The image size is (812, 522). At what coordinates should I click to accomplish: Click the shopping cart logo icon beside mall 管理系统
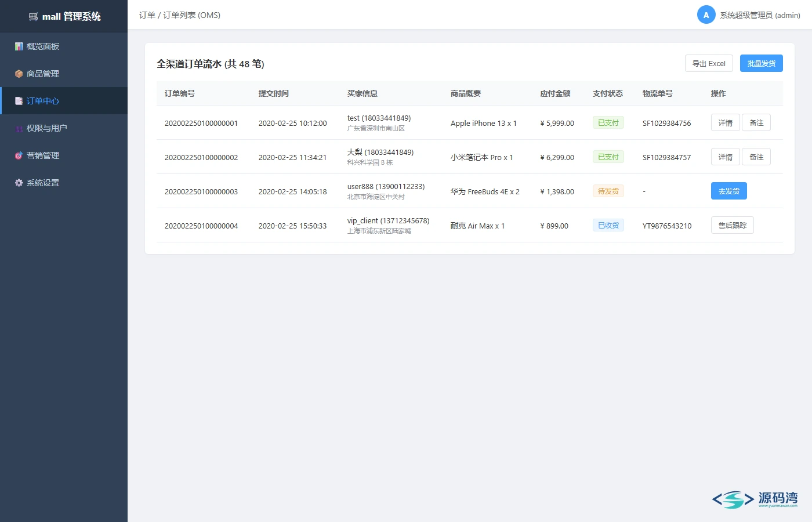33,17
